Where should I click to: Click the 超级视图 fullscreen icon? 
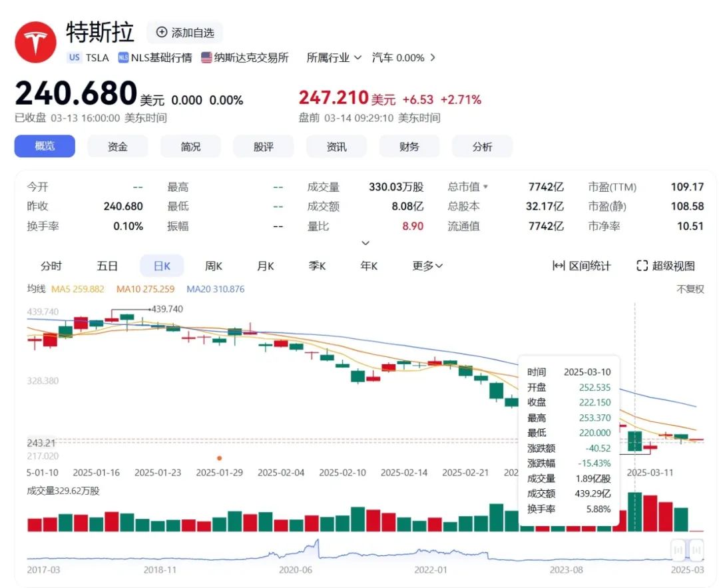[642, 266]
